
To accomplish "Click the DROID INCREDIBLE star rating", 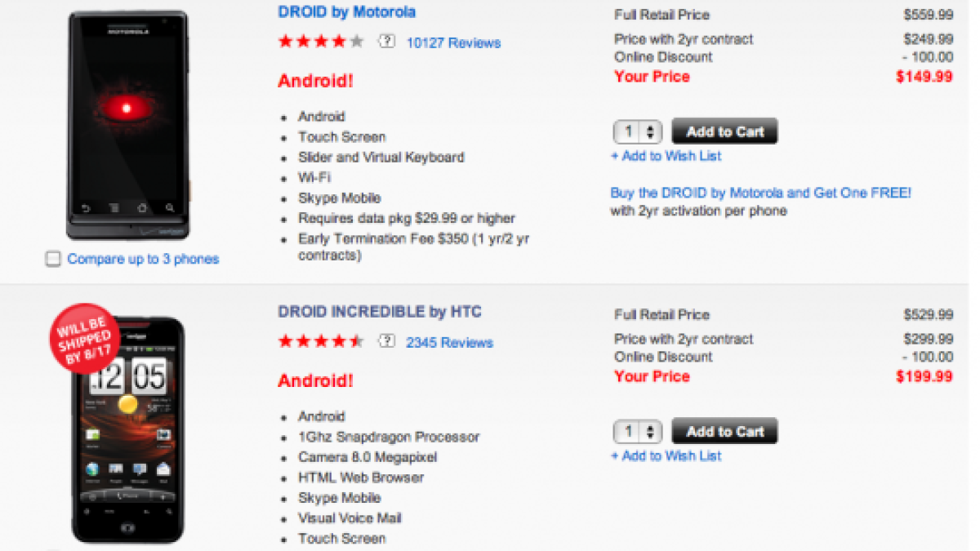I will (x=321, y=342).
